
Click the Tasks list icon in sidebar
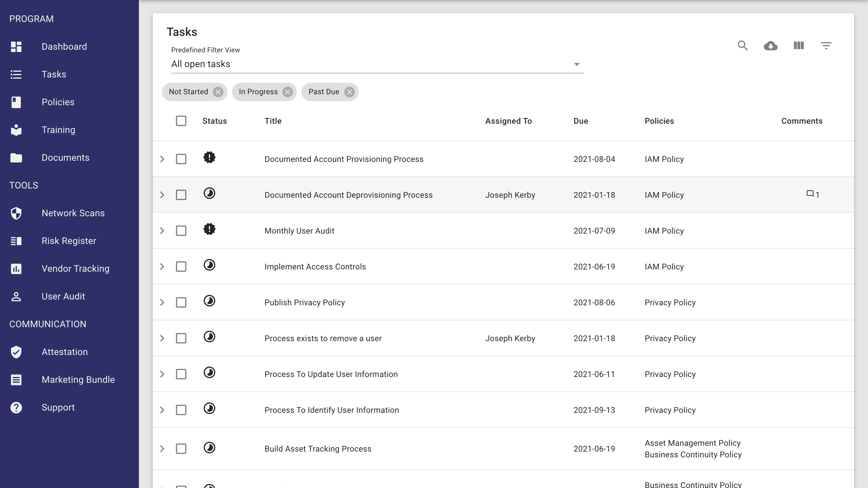click(16, 74)
